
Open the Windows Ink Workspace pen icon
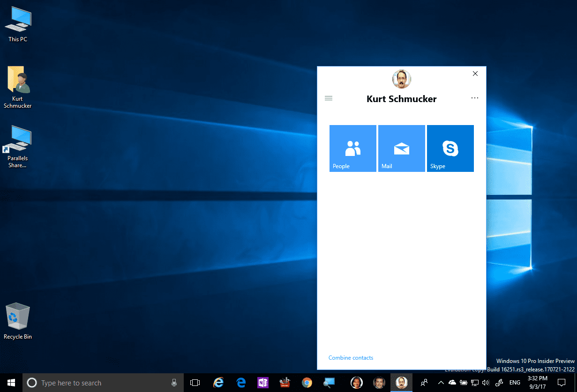[499, 383]
